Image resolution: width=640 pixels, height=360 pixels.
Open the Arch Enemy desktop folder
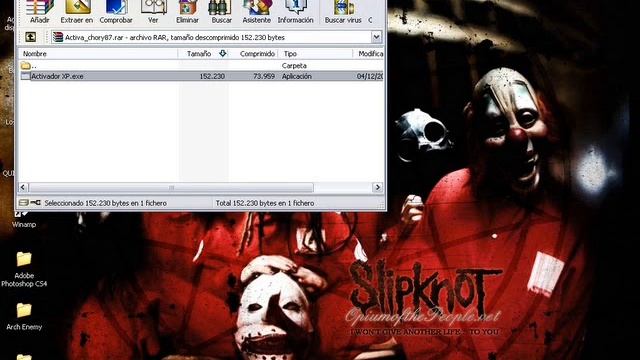pyautogui.click(x=24, y=316)
